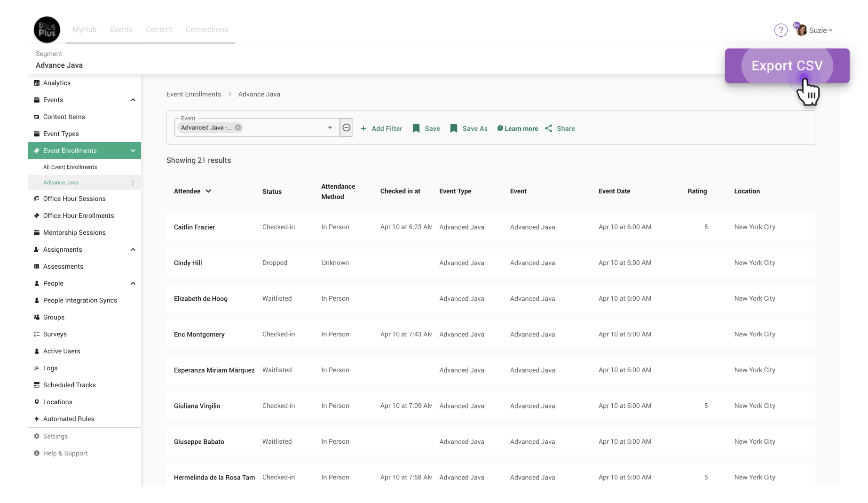Click attendee Hermelinda de la Rosa Tam

pyautogui.click(x=214, y=477)
